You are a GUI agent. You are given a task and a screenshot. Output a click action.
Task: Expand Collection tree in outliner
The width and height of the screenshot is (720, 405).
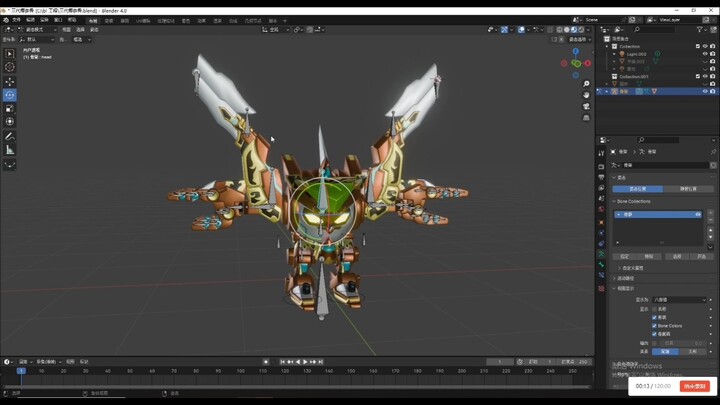click(x=607, y=46)
